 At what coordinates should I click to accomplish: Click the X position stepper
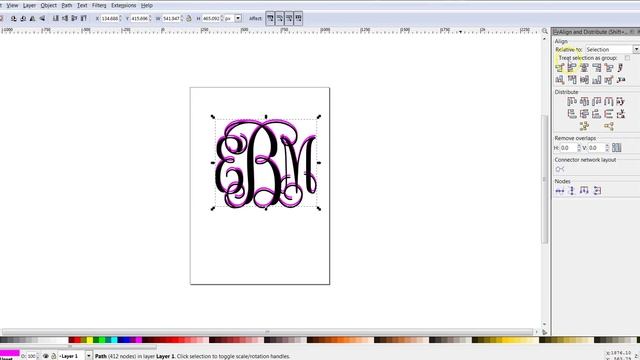coord(120,18)
